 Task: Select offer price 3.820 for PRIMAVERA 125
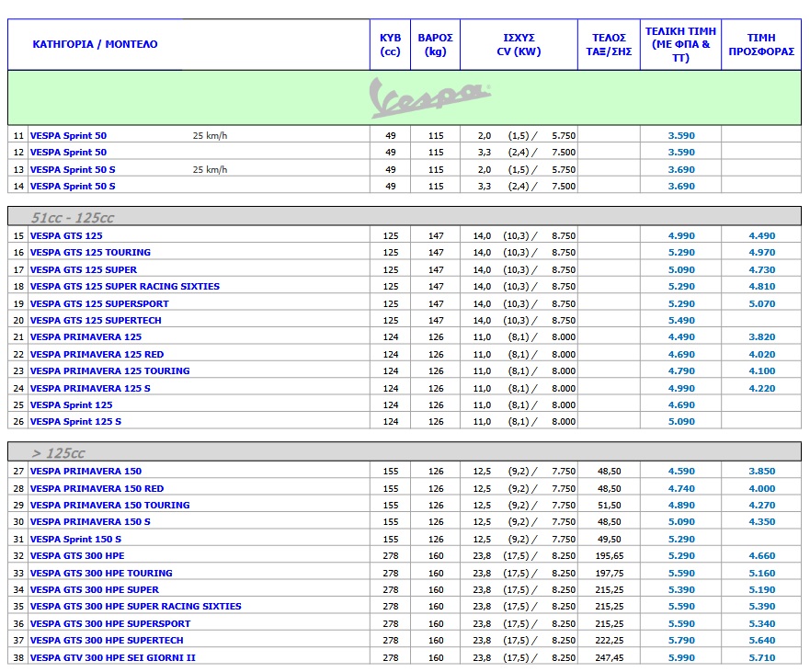[762, 336]
